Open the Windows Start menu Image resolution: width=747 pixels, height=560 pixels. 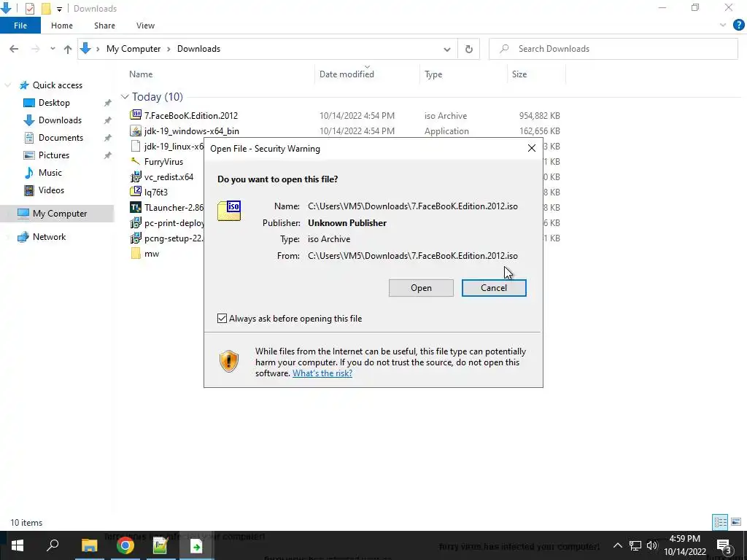[x=18, y=545]
